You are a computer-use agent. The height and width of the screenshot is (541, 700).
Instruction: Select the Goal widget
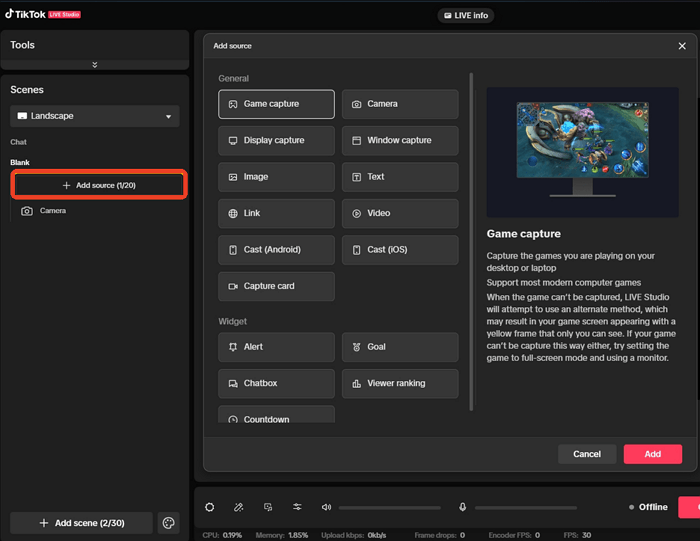pyautogui.click(x=400, y=347)
